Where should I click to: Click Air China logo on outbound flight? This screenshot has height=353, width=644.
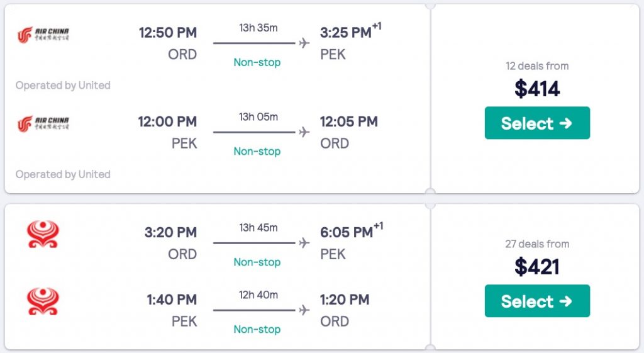(x=43, y=35)
